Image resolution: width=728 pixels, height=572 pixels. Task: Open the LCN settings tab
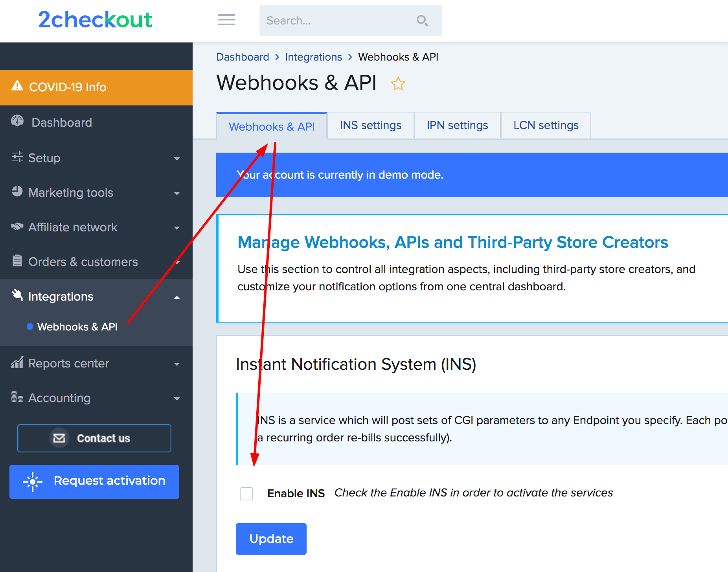point(546,125)
